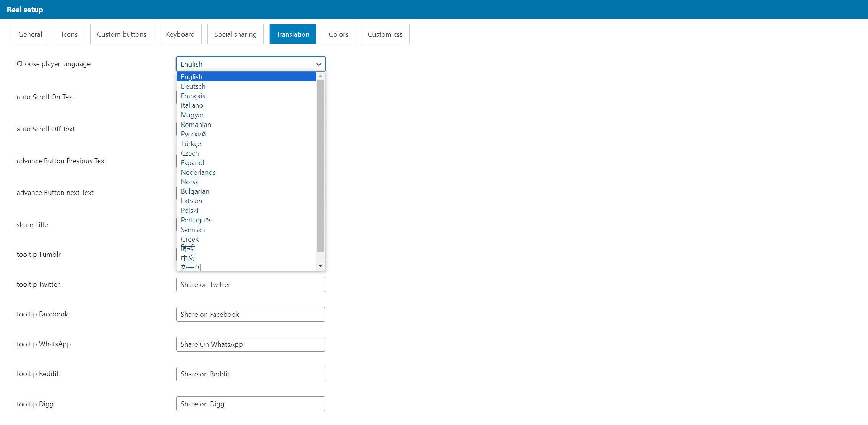Choose Português as player language
This screenshot has width=868, height=425.
[196, 220]
